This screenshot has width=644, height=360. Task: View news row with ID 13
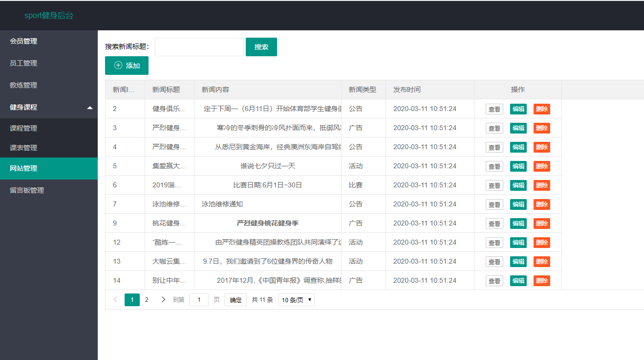pos(494,262)
